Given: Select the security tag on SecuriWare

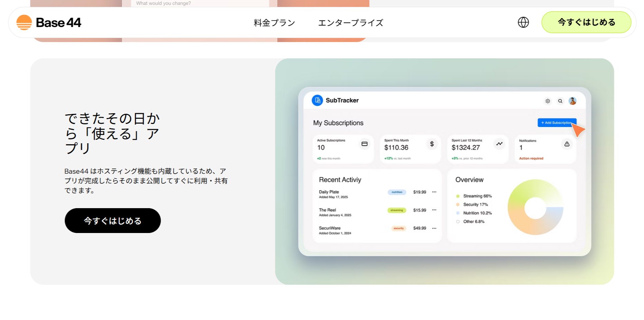Looking at the screenshot, I should [x=398, y=228].
